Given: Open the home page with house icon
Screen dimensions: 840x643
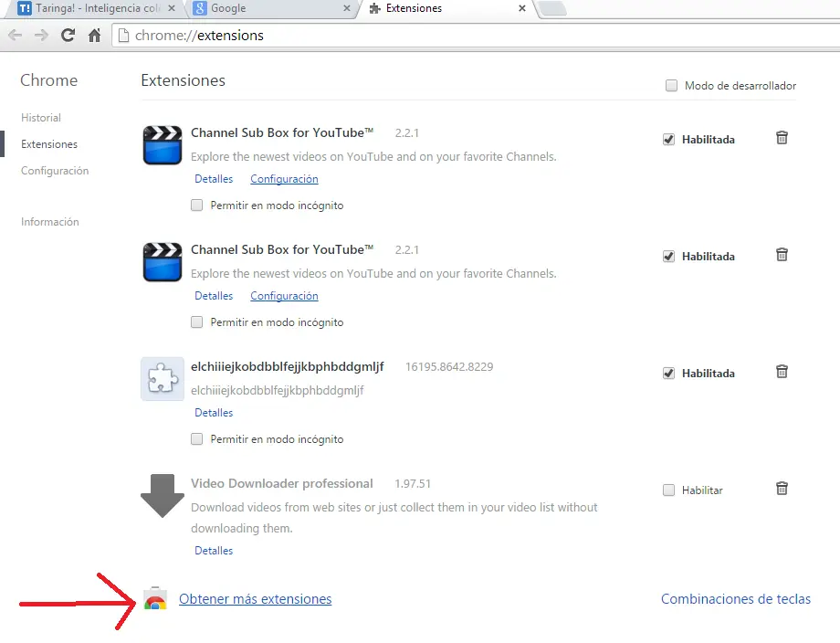Looking at the screenshot, I should coord(95,36).
